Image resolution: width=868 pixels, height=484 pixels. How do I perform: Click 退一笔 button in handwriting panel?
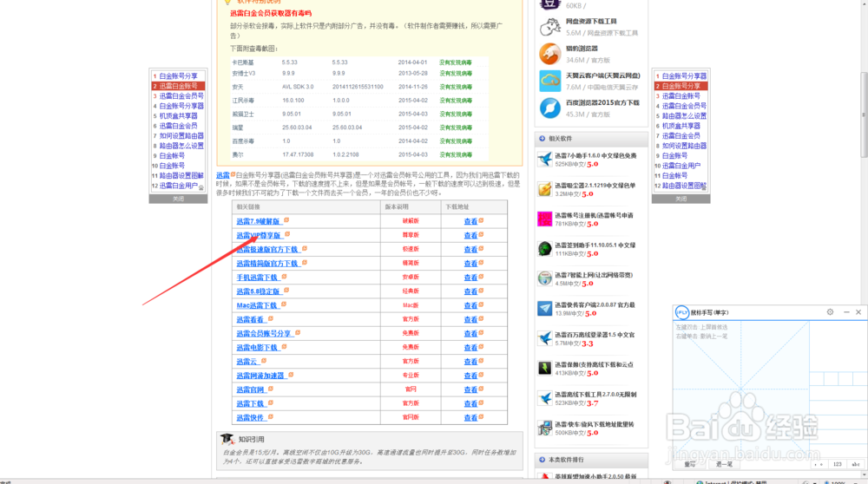tap(724, 464)
